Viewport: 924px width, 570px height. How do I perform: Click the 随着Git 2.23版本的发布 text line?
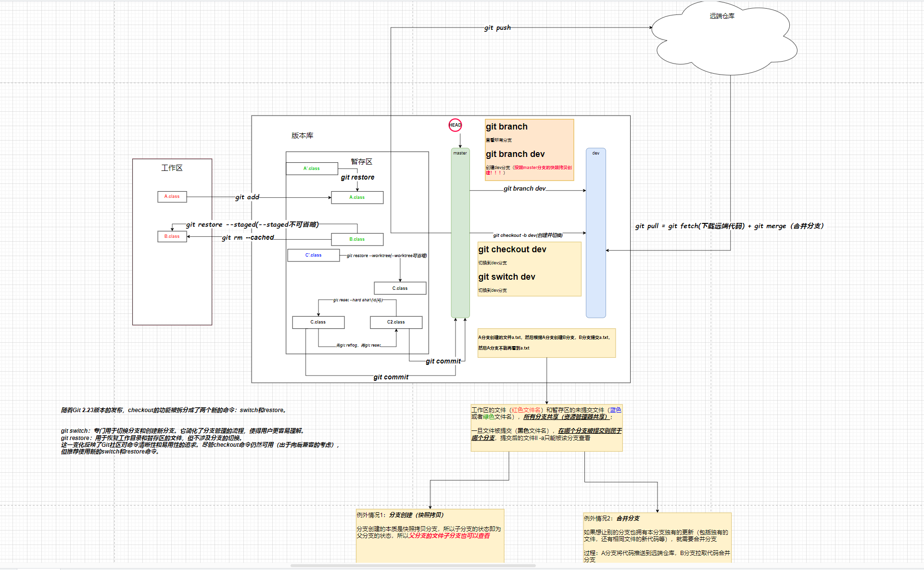[x=175, y=410]
